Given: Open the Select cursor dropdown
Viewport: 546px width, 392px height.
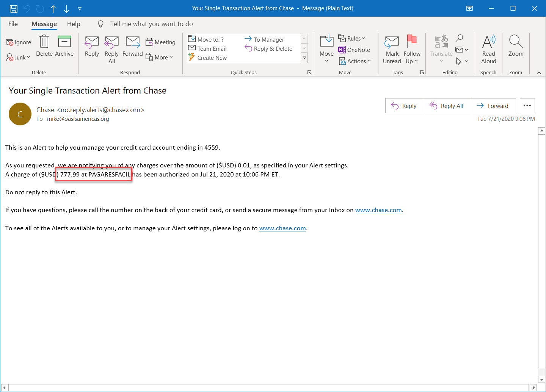Looking at the screenshot, I should pyautogui.click(x=461, y=61).
